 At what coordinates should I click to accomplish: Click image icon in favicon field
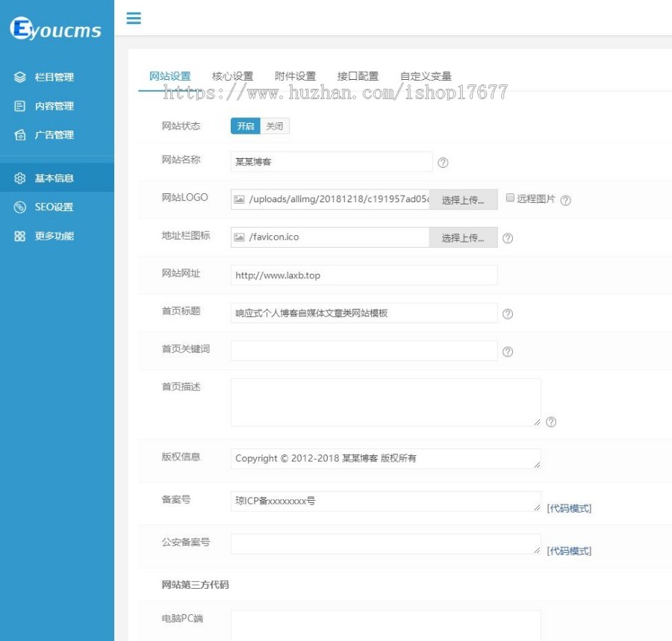point(239,237)
